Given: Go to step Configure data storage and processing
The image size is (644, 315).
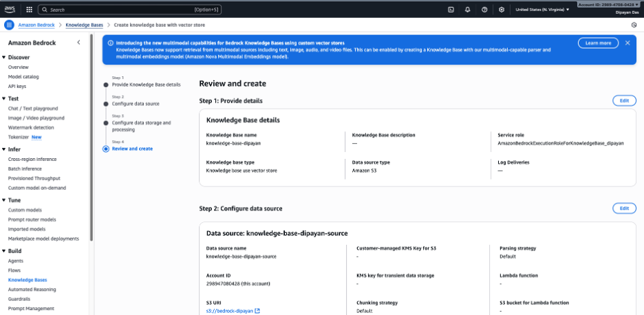Looking at the screenshot, I should 141,126.
